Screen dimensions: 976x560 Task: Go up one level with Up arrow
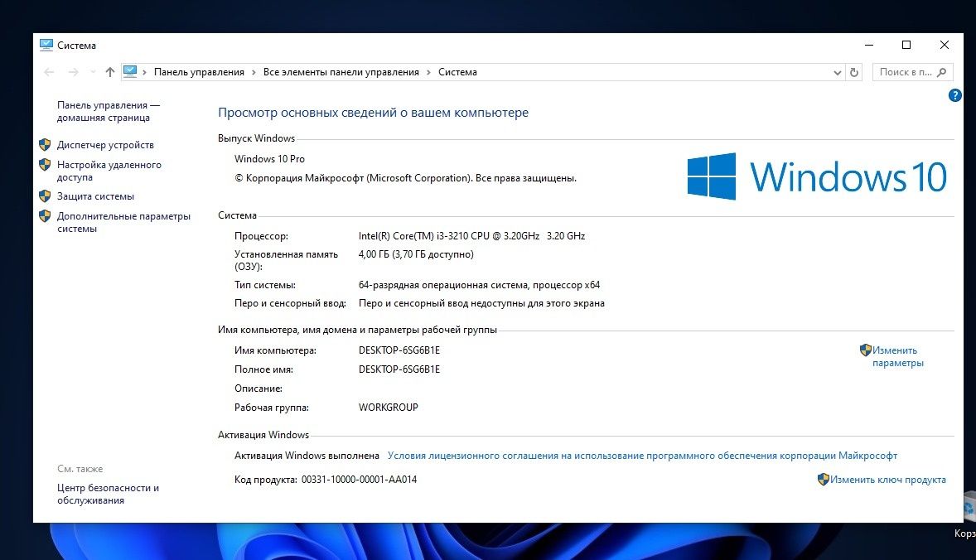click(110, 72)
